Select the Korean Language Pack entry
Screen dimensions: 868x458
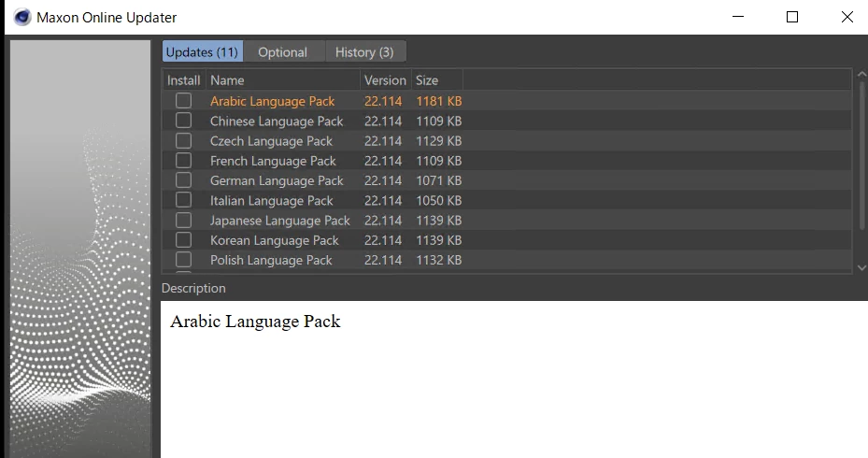[275, 241]
